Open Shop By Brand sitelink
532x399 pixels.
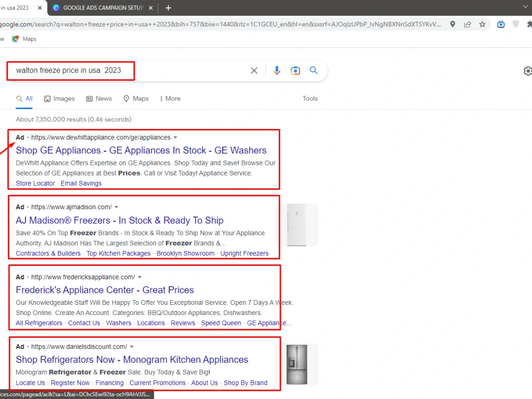(x=245, y=383)
